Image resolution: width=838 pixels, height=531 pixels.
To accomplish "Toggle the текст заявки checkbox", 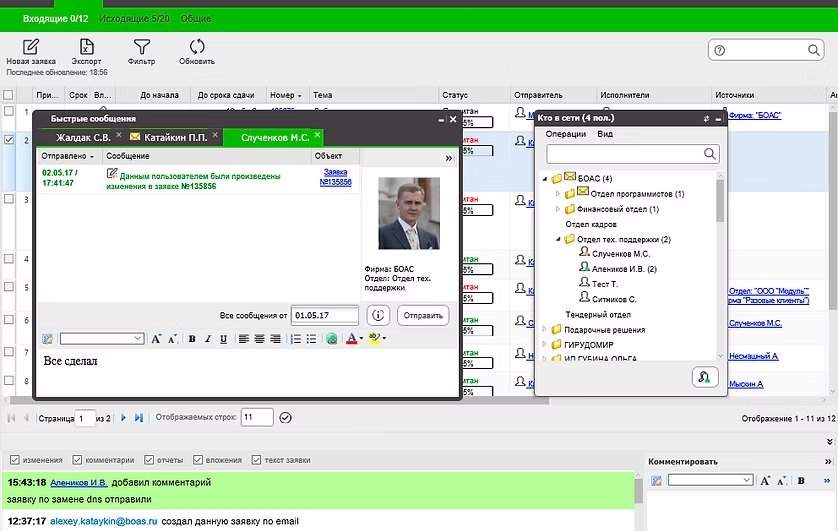I will [257, 460].
